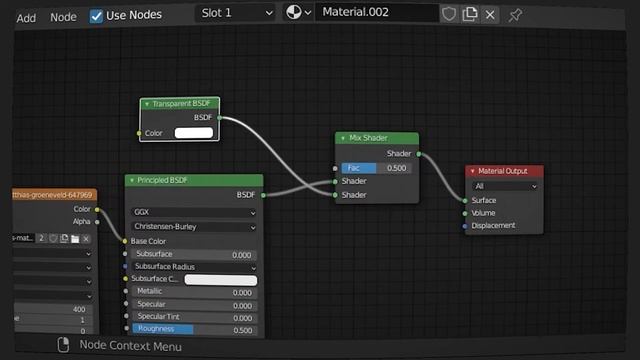This screenshot has height=360, width=640.
Task: Click the Specular value field
Action: click(194, 305)
